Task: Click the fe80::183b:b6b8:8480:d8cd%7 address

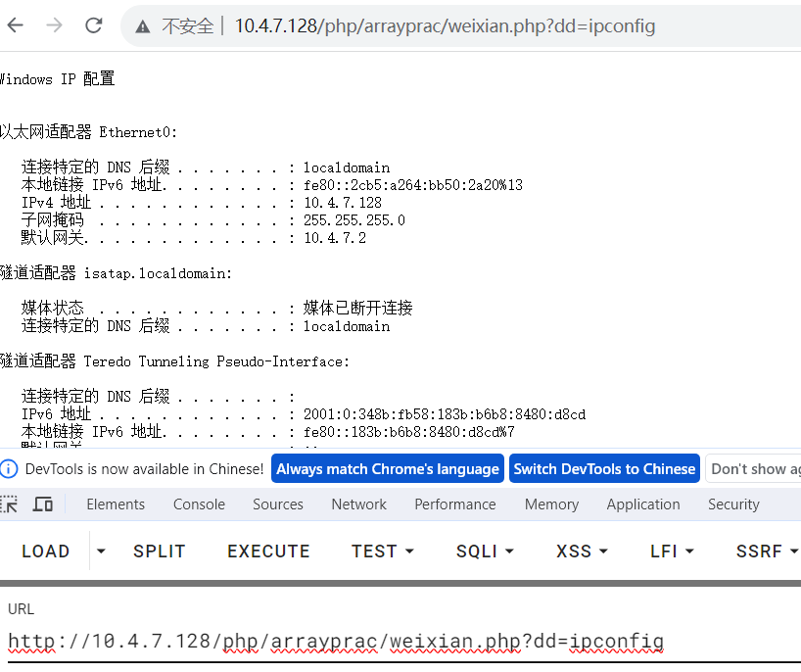Action: click(408, 432)
